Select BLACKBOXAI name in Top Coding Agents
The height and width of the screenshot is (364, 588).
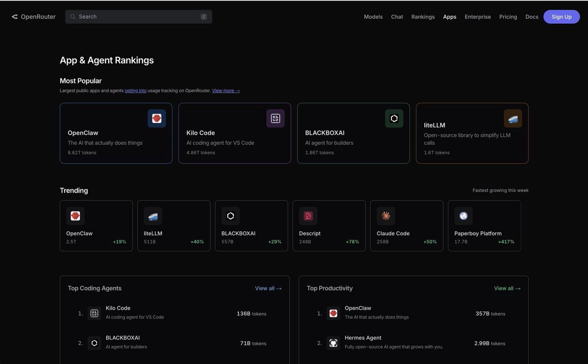[123, 338]
